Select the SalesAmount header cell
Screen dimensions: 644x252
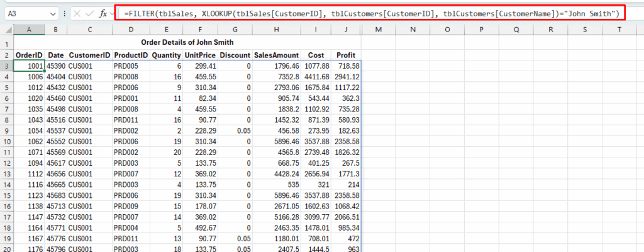(x=277, y=55)
